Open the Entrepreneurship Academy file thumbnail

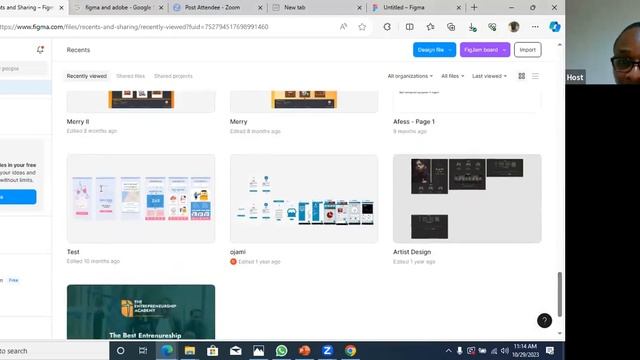tap(141, 312)
